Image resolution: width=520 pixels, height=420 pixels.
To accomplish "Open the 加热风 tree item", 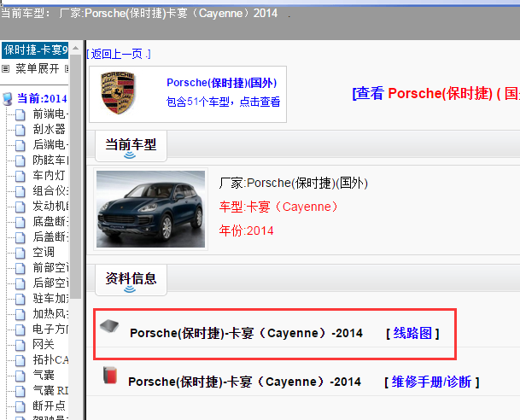I will (50, 313).
